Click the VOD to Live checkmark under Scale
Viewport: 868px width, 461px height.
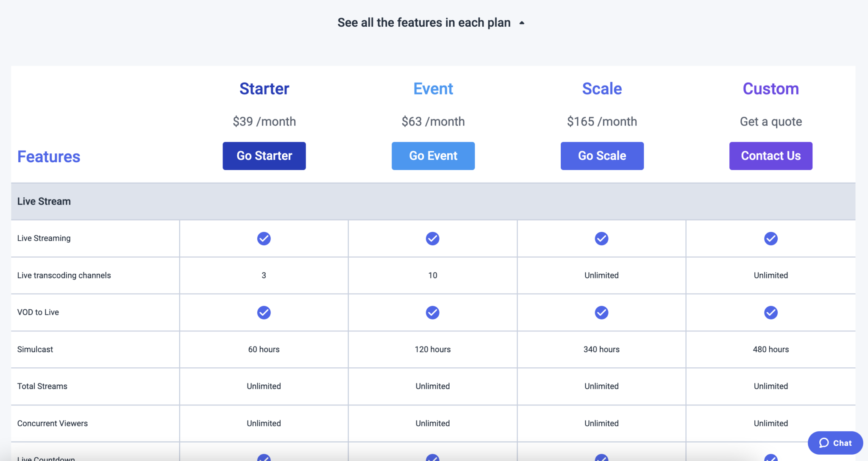(x=602, y=312)
